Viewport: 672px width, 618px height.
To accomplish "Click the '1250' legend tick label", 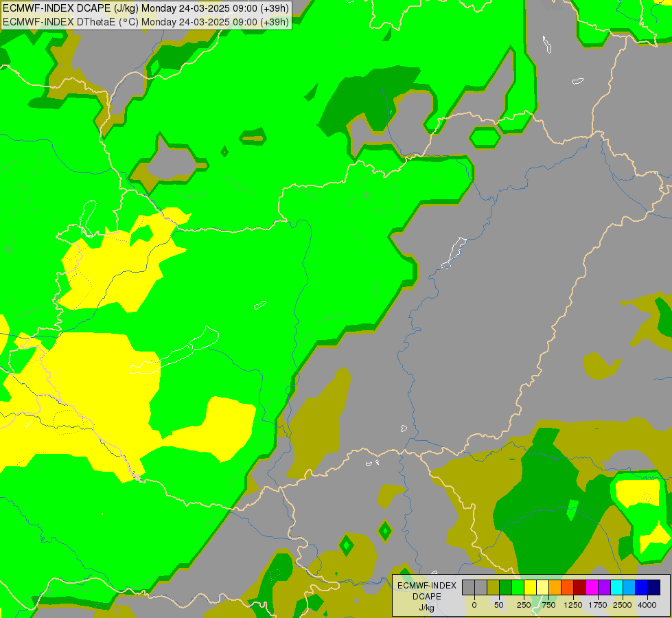I will [x=573, y=605].
